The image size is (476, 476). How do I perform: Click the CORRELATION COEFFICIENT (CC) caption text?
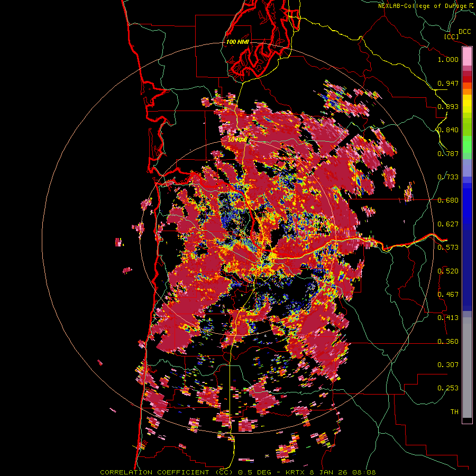pyautogui.click(x=167, y=472)
